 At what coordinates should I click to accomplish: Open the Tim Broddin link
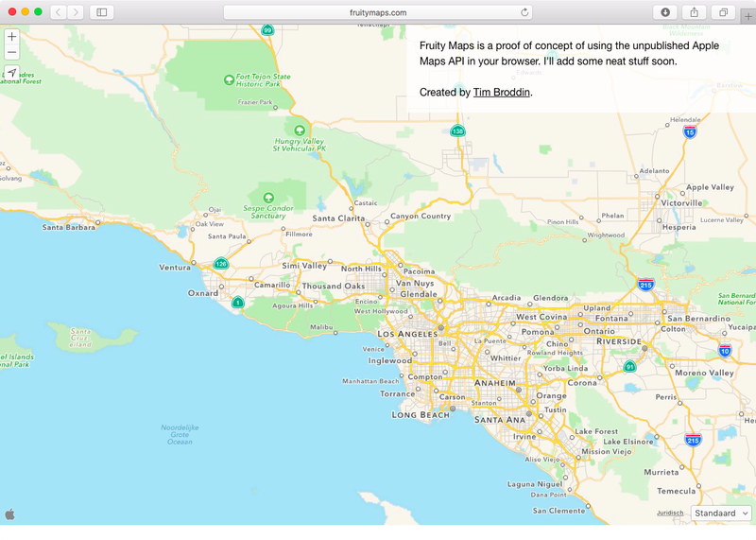click(x=502, y=92)
